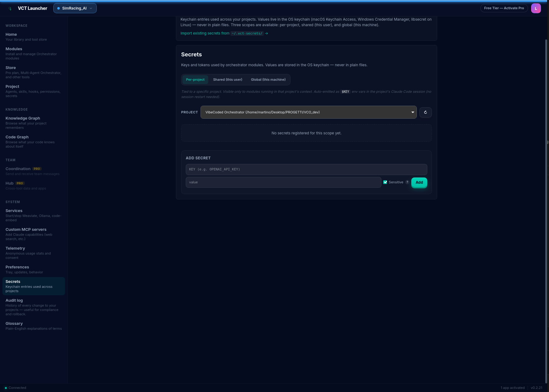Click the refresh projects icon button
Viewport: 549px width, 392px height.
[x=425, y=112]
